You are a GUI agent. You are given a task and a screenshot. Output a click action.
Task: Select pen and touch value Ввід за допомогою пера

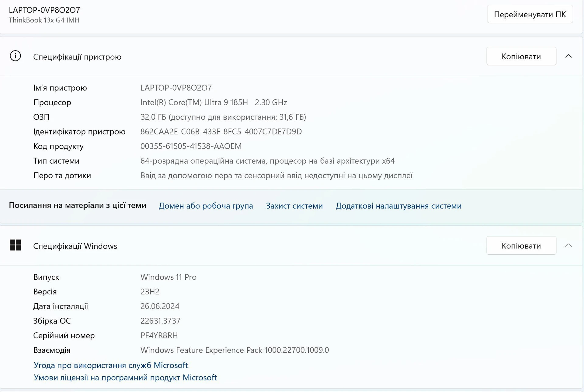coord(276,175)
